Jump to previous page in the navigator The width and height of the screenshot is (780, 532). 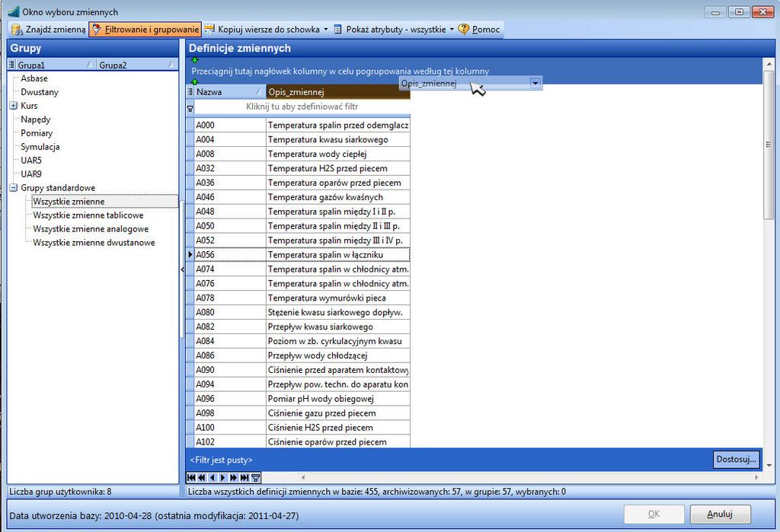point(201,478)
